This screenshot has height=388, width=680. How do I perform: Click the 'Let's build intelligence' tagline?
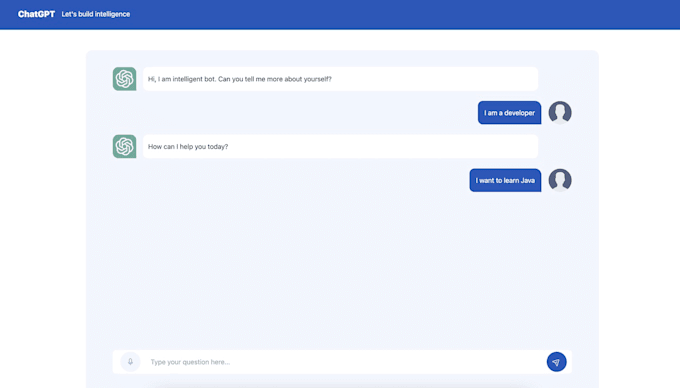click(x=96, y=14)
